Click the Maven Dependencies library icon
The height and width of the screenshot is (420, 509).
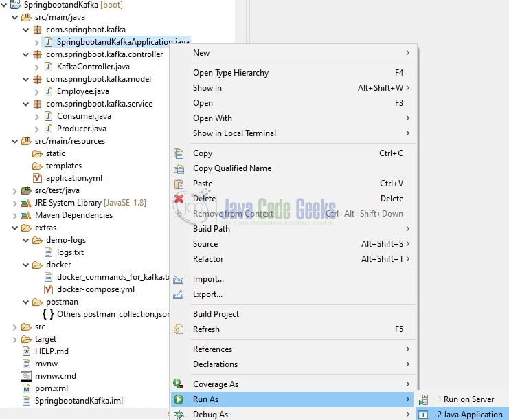tap(26, 215)
